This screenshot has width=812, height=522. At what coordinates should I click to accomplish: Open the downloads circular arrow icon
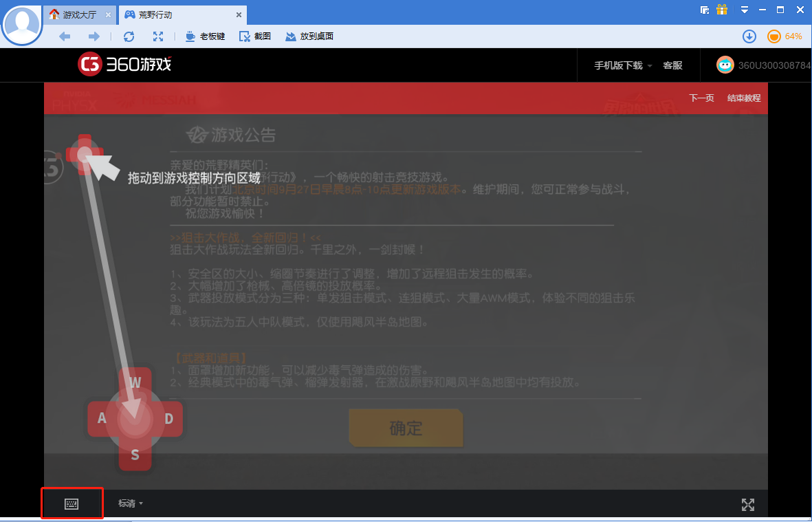[x=749, y=36]
